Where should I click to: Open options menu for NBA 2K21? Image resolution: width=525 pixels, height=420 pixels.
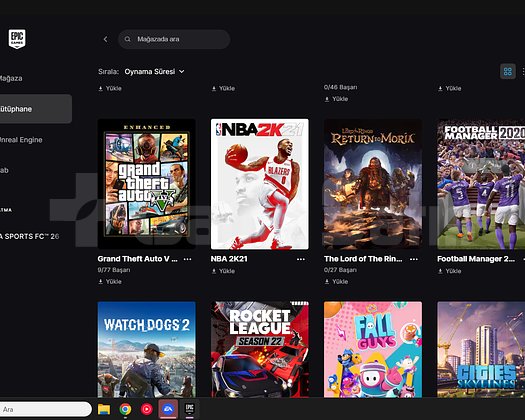(301, 259)
